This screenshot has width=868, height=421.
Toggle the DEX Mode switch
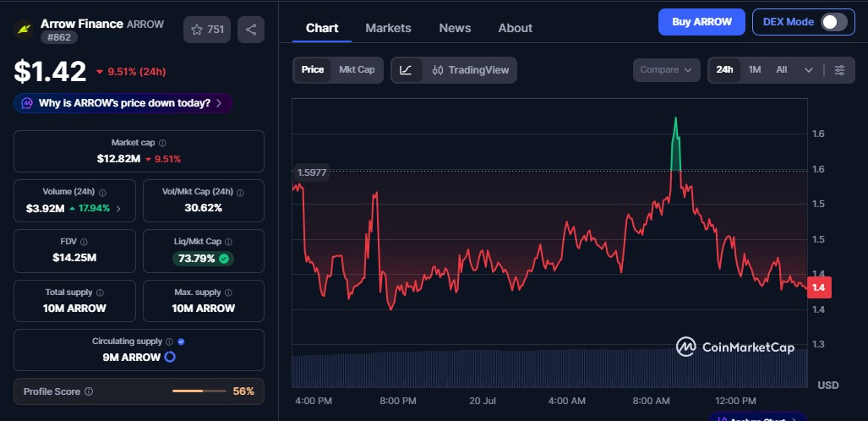833,22
